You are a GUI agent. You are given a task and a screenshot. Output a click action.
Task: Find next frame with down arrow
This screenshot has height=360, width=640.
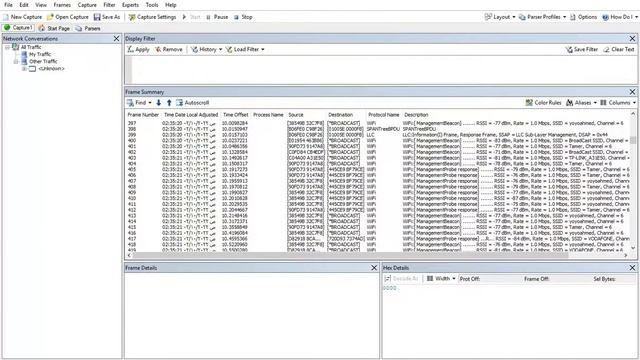coord(158,102)
